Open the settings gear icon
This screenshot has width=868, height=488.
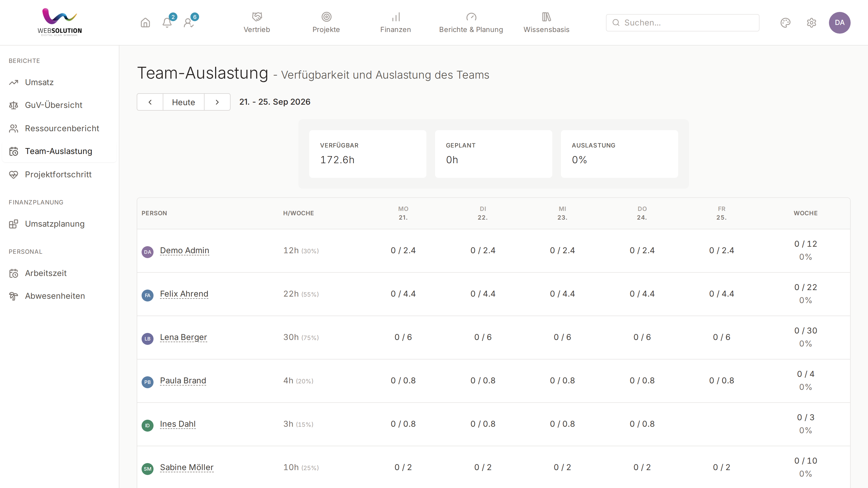tap(811, 23)
